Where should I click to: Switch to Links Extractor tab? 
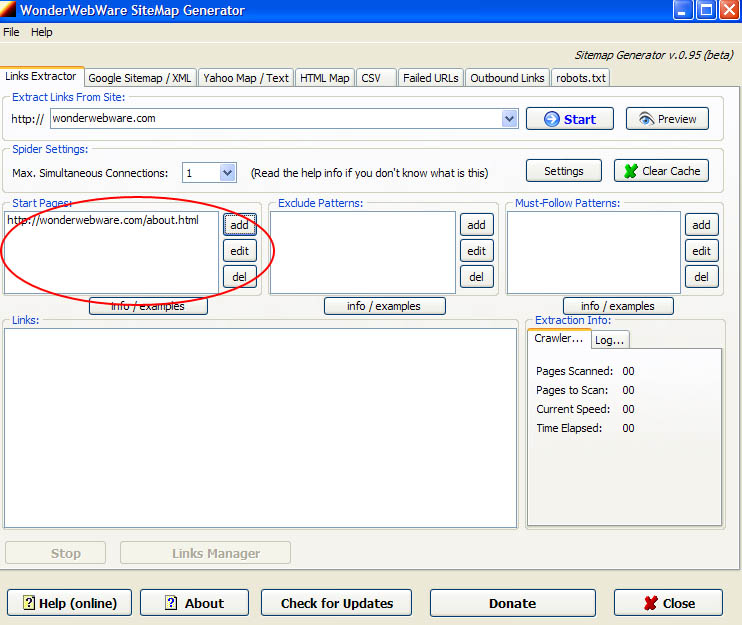coord(41,76)
